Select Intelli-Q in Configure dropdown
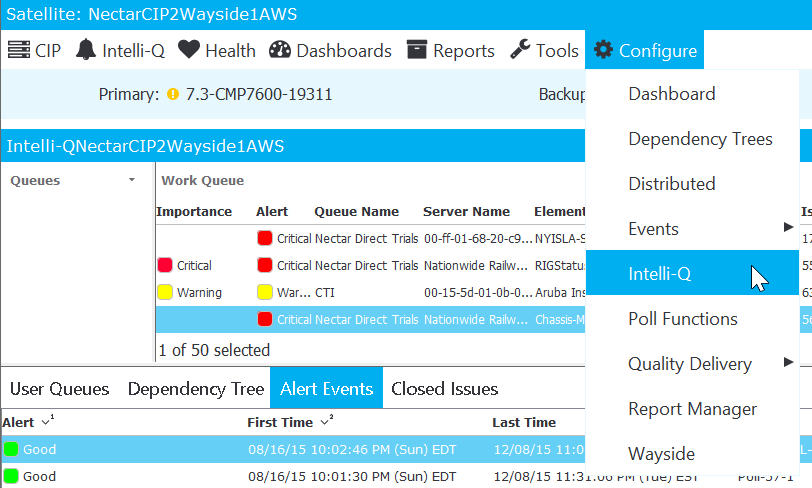 (692, 273)
